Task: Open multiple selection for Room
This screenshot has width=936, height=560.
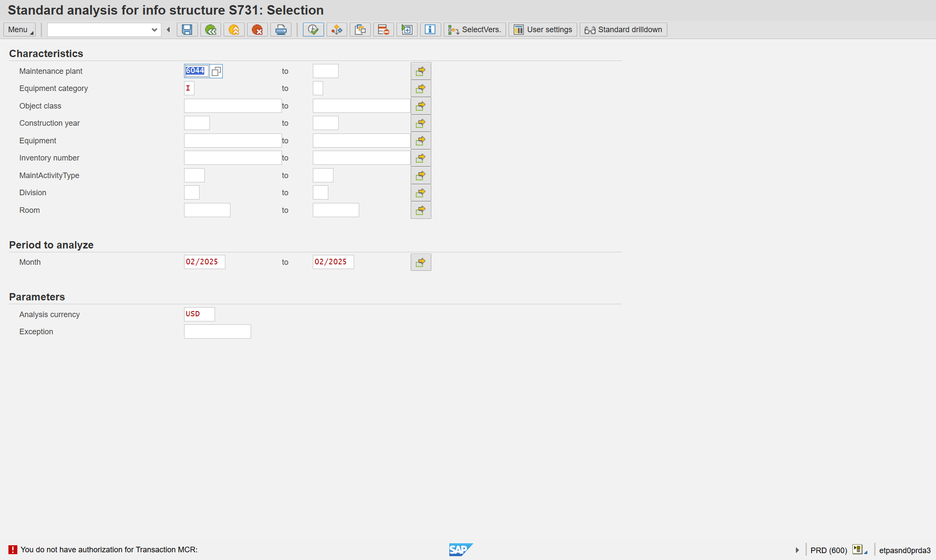Action: (421, 210)
